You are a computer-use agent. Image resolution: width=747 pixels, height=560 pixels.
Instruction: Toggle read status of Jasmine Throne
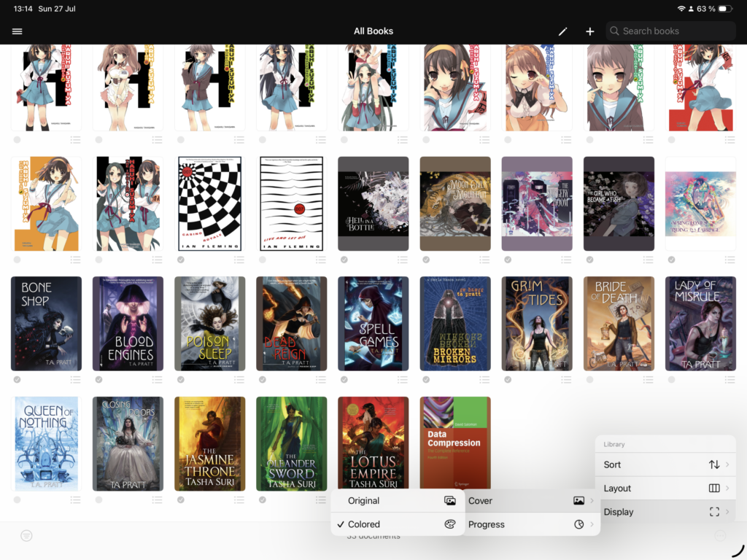(181, 499)
